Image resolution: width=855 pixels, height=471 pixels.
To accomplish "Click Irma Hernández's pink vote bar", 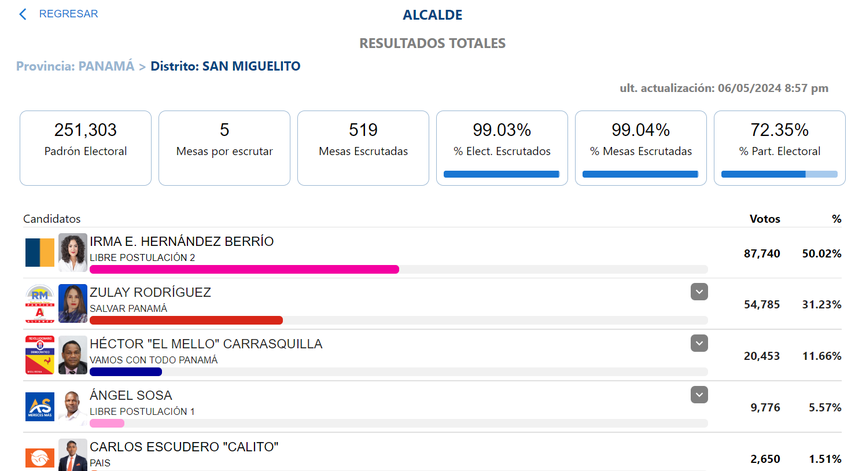I will (244, 269).
